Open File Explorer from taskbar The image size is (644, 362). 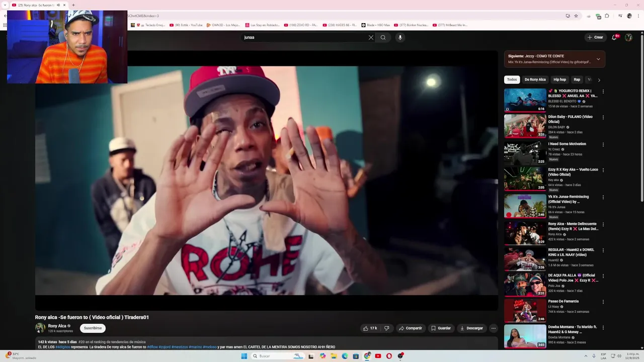(334, 356)
